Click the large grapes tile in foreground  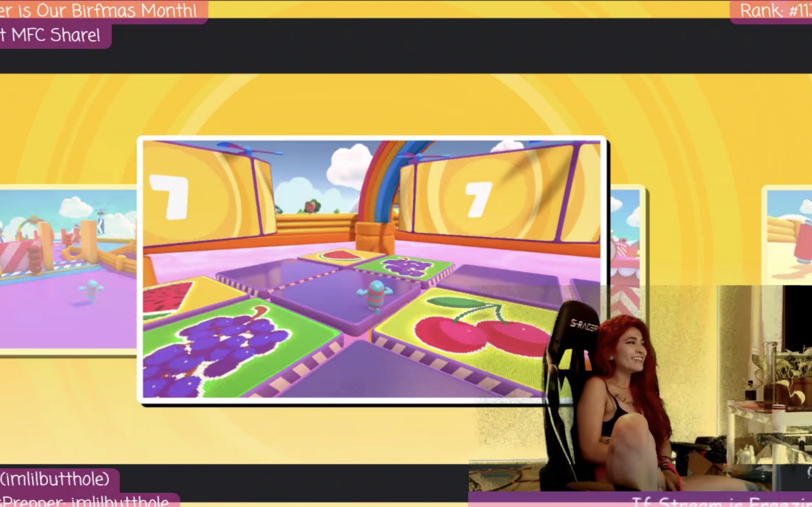coord(231,349)
